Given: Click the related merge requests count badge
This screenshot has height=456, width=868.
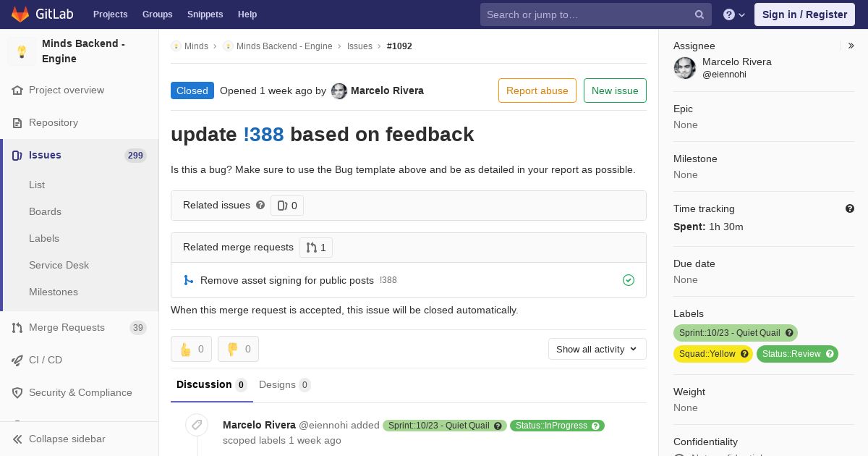Looking at the screenshot, I should tap(316, 248).
